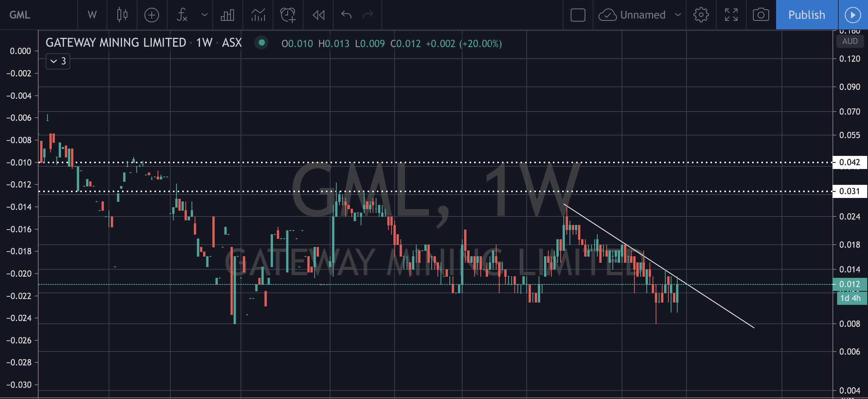Image resolution: width=868 pixels, height=399 pixels.
Task: Take a chart snapshot with camera icon
Action: point(761,15)
